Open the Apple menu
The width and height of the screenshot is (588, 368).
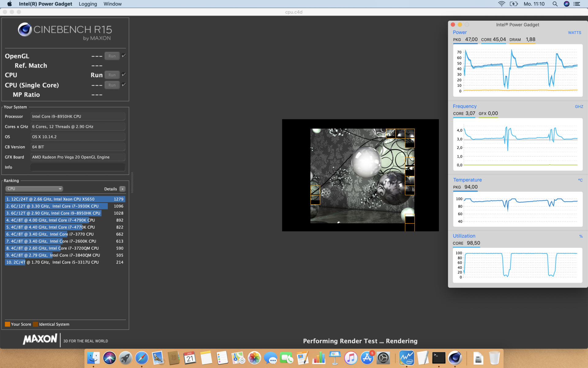click(x=9, y=4)
